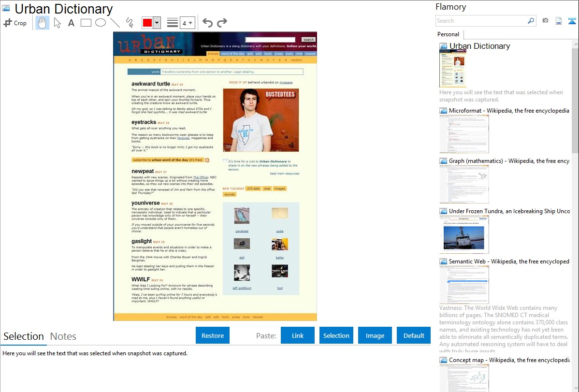The width and height of the screenshot is (579, 392).
Task: Open Urban Dictionary snapshot thumbnail in sidebar
Action: click(453, 69)
